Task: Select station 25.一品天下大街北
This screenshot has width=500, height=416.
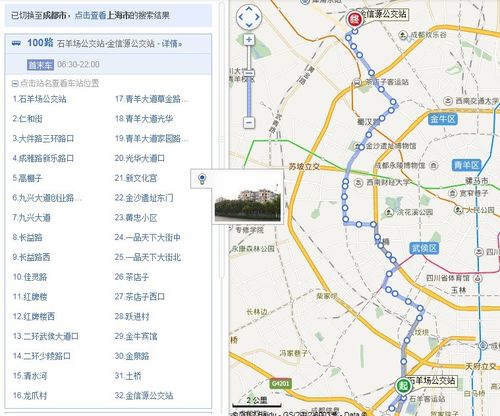Action: tap(148, 257)
